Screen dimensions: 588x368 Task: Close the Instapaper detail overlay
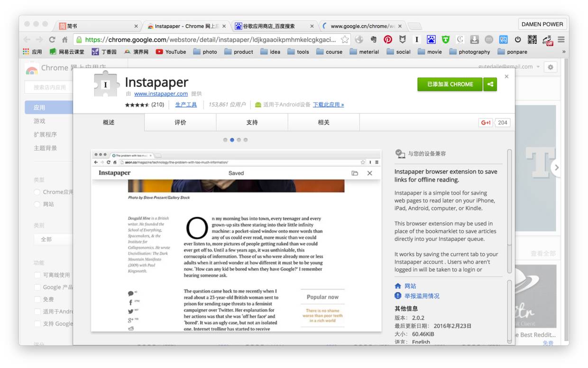506,76
